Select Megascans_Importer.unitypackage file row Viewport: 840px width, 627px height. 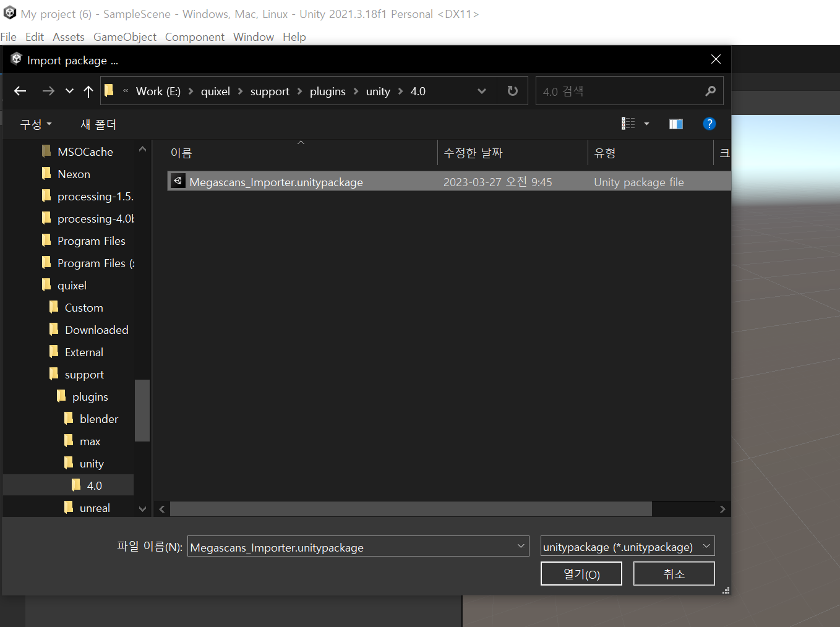point(449,181)
